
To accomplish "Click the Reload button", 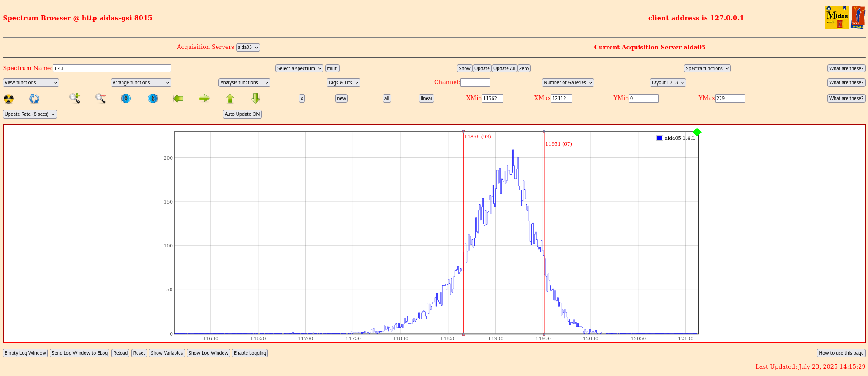I will coord(120,353).
